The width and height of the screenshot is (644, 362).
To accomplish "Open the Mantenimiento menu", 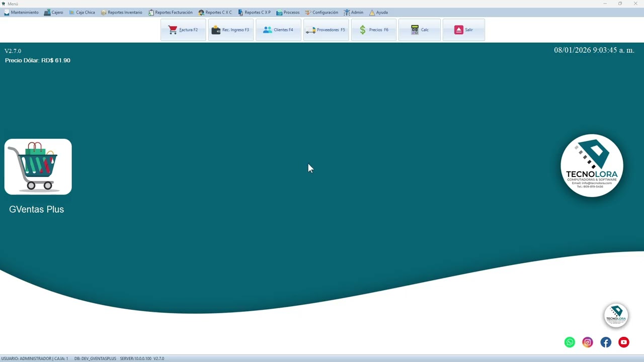I will [21, 13].
